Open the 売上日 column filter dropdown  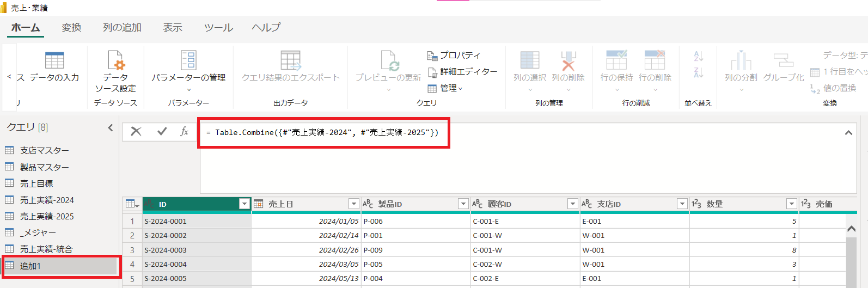coord(354,204)
